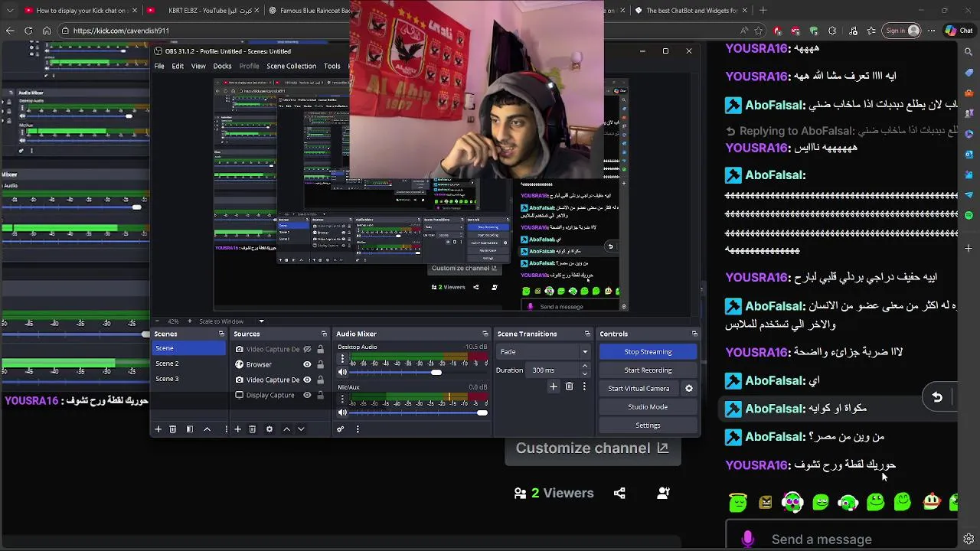Open the Scale to Window dropdown
This screenshot has height=551, width=980.
coord(261,321)
